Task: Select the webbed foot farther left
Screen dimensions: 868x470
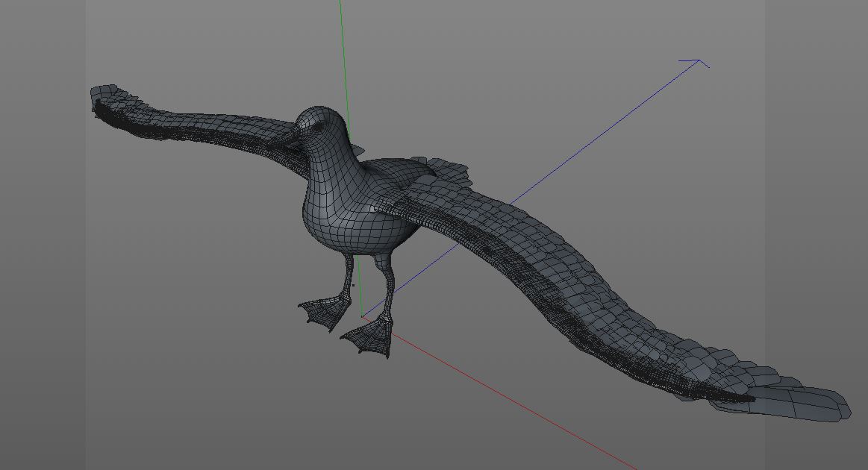Action: pos(325,312)
